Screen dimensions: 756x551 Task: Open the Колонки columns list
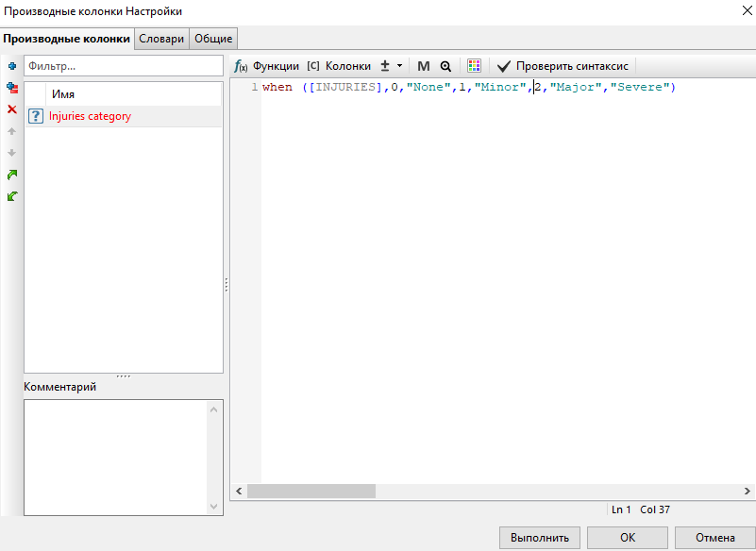[339, 66]
